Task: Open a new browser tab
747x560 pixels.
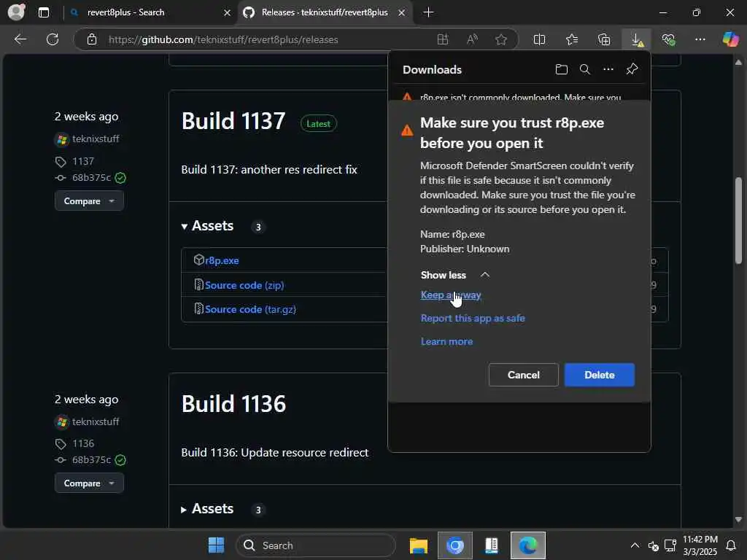Action: (x=428, y=12)
